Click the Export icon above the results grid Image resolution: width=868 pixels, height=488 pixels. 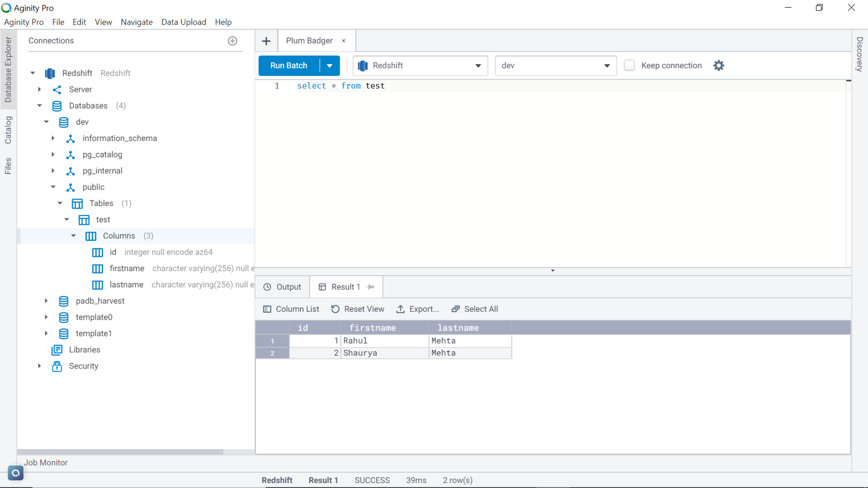point(401,309)
